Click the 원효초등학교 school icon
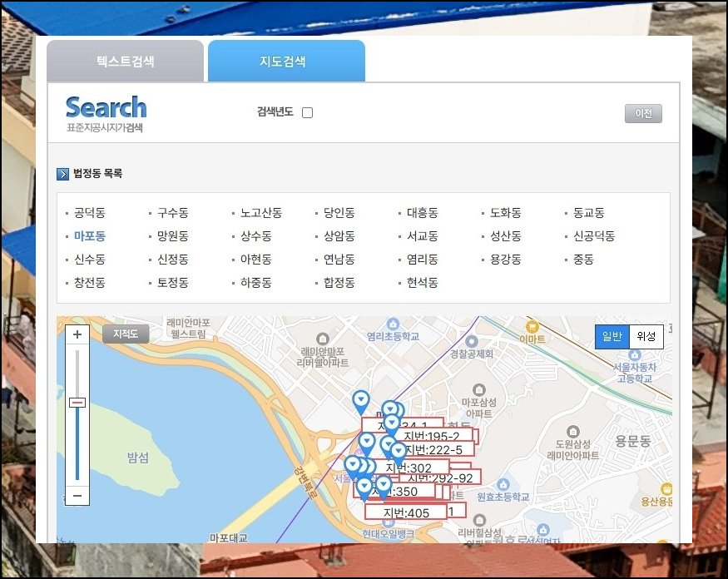728x579 pixels. [x=503, y=485]
